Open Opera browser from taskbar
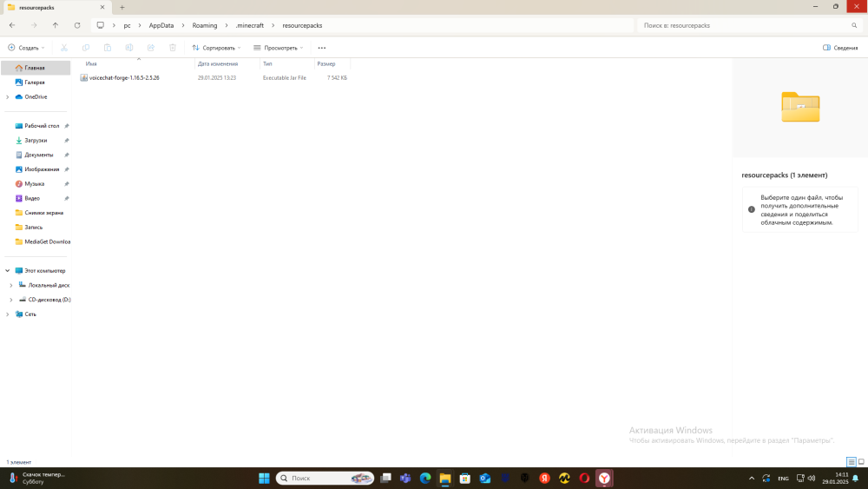Image resolution: width=868 pixels, height=489 pixels. (x=584, y=478)
